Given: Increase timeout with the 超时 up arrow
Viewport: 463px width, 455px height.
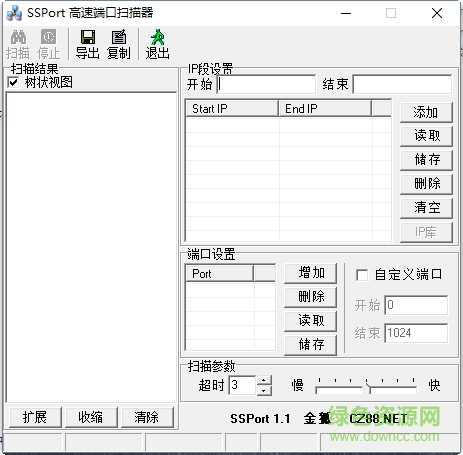Looking at the screenshot, I should 264,381.
